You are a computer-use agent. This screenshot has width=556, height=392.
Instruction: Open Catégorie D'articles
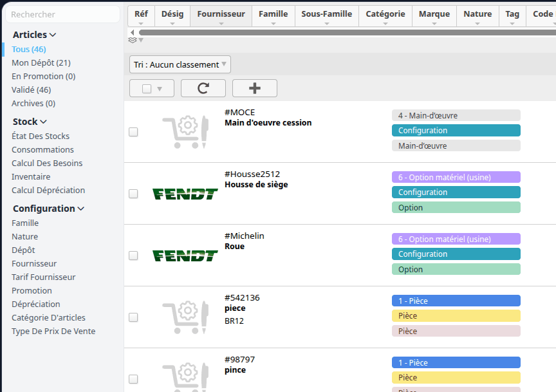pos(48,317)
